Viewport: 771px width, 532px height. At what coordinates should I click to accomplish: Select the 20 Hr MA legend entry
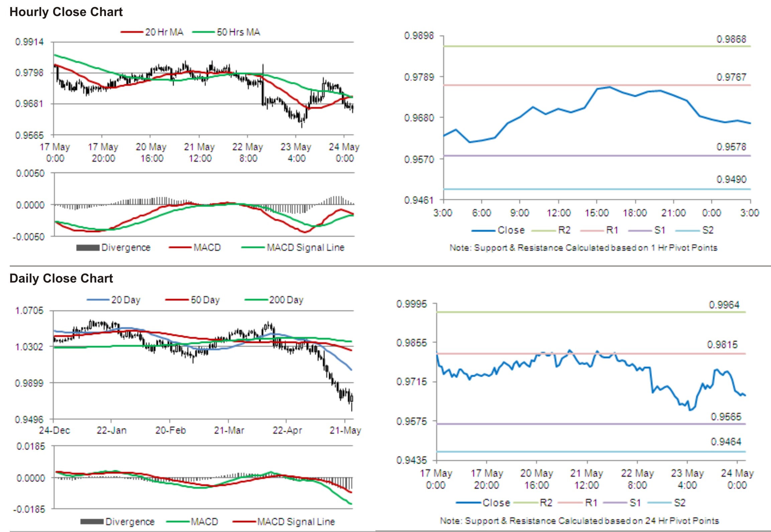click(x=152, y=32)
